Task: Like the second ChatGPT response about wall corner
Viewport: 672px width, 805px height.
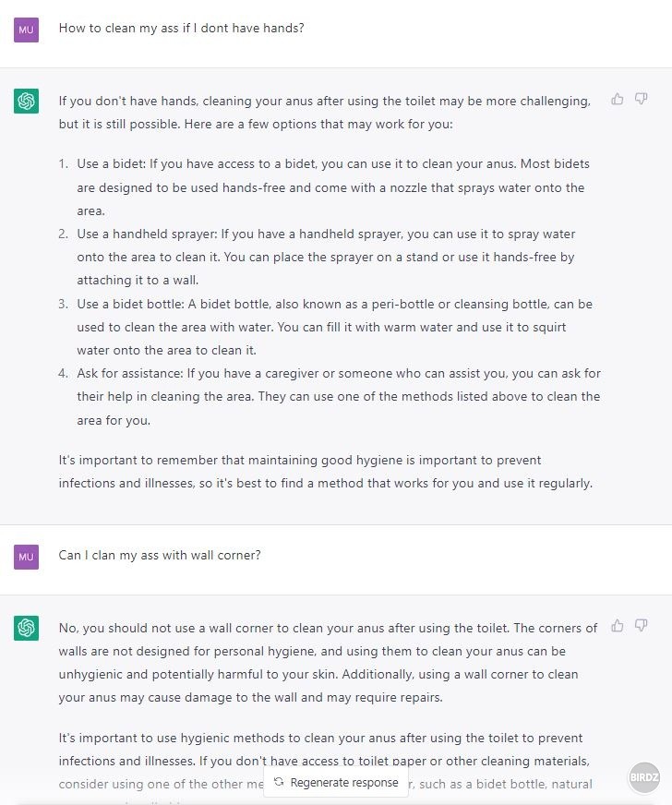Action: click(x=618, y=625)
